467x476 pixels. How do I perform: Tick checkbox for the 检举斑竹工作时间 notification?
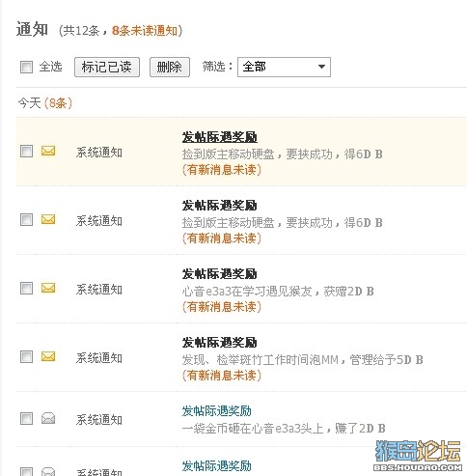(26, 356)
